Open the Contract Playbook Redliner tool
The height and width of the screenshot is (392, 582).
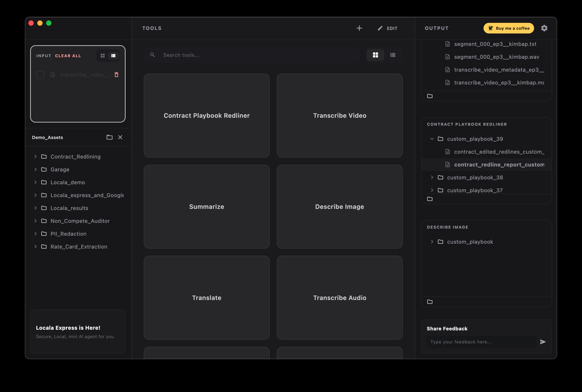[x=206, y=116]
